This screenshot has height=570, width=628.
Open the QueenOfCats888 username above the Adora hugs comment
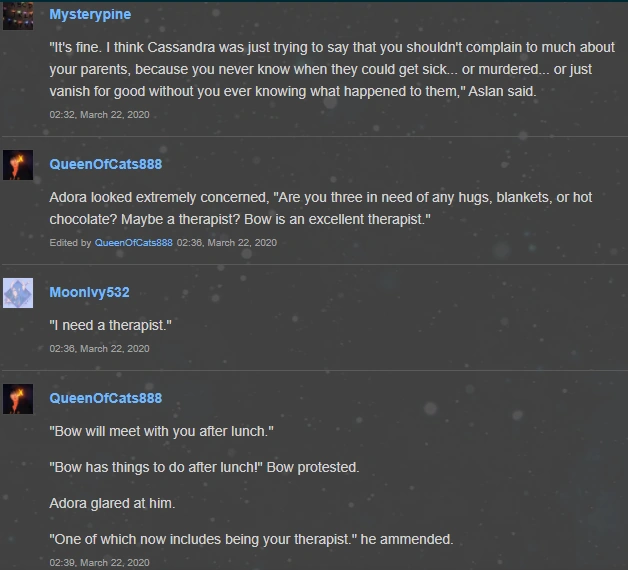105,163
